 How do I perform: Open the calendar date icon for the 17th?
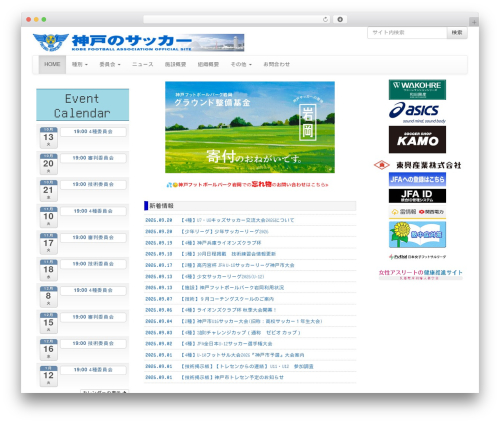pyautogui.click(x=49, y=243)
